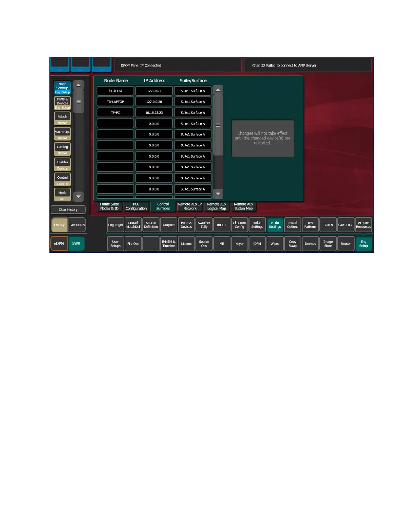Open Keyer menu
Image resolution: width=411 pixels, height=532 pixels.
239,244
